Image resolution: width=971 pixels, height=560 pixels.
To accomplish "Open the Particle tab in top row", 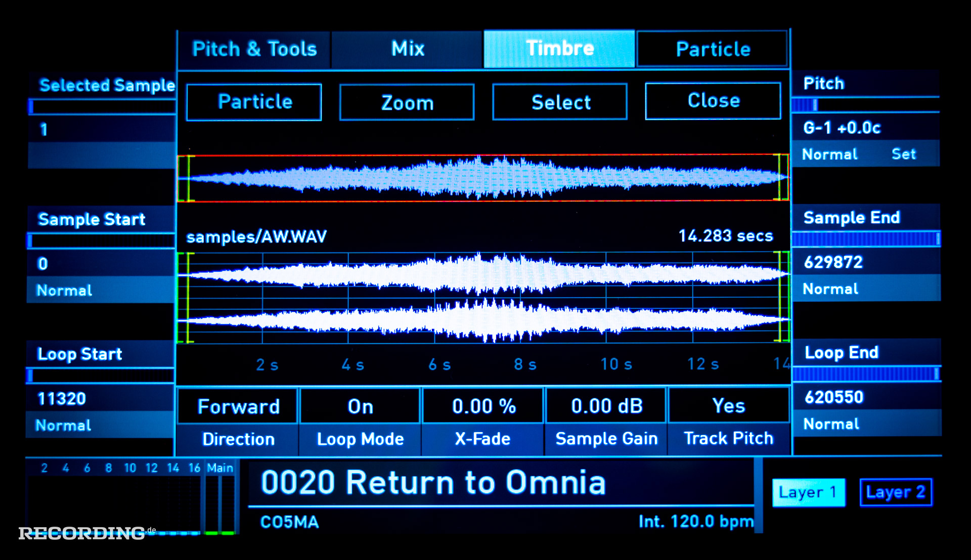I will click(713, 49).
